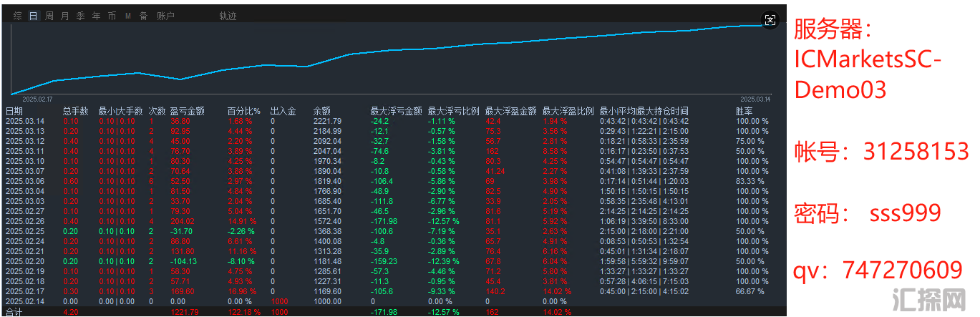The width and height of the screenshot is (980, 317).
Task: Select the 年 yearly tab
Action: (97, 16)
